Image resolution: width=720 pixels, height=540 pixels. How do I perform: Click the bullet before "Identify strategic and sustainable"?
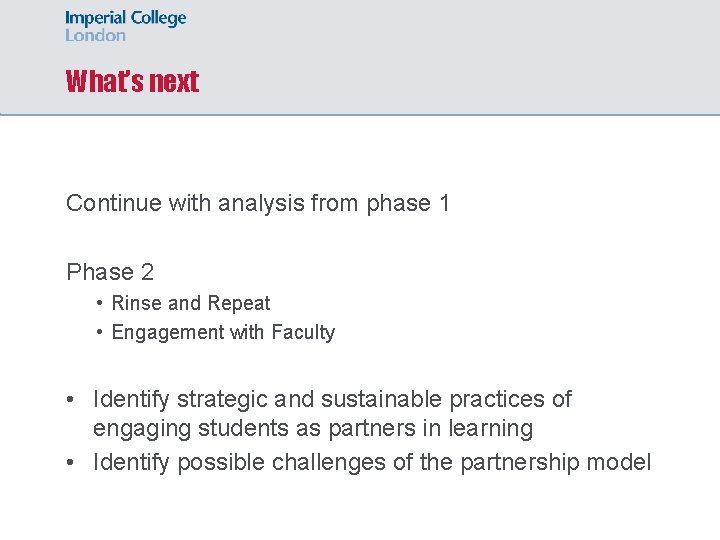click(73, 400)
